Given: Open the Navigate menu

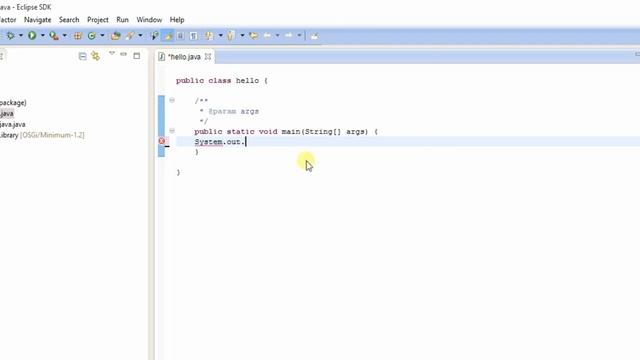Looking at the screenshot, I should [x=38, y=20].
